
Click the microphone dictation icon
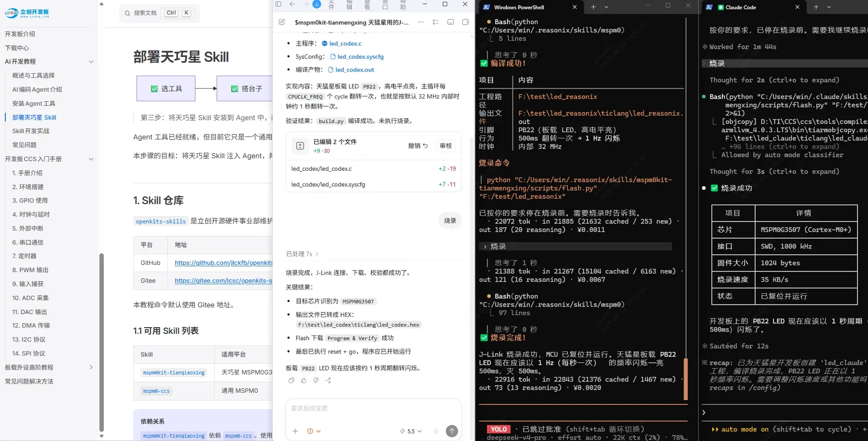[x=436, y=431]
